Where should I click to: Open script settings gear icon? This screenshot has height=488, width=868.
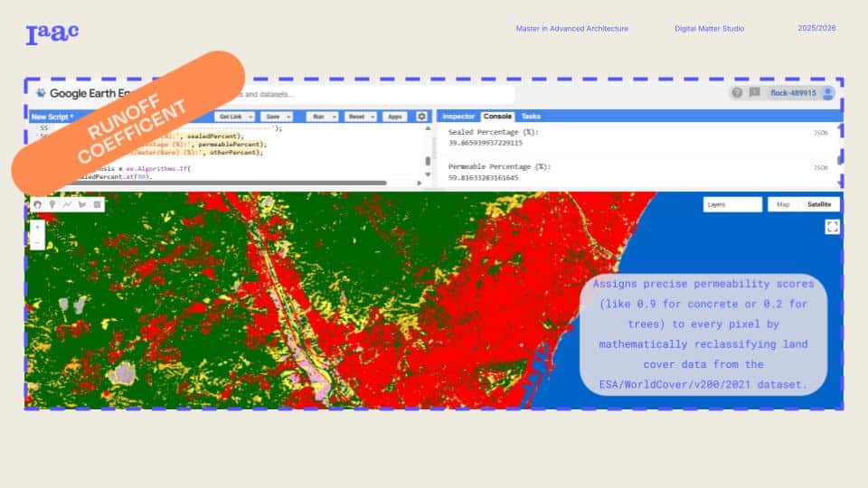tap(421, 117)
